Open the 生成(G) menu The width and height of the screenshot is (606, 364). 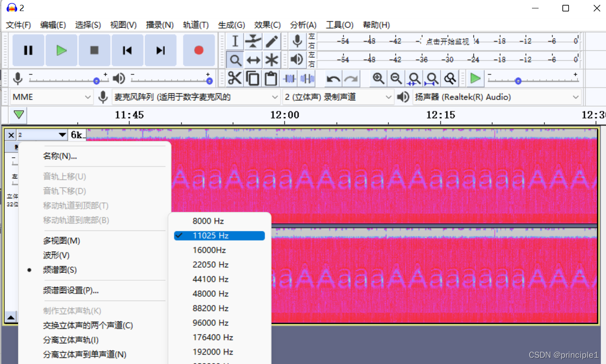pyautogui.click(x=231, y=25)
